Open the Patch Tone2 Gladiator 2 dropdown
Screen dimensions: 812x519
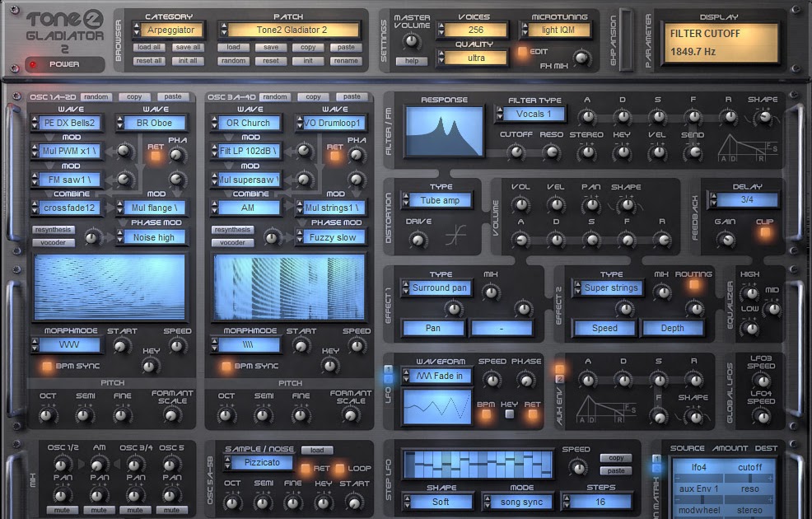[x=290, y=30]
